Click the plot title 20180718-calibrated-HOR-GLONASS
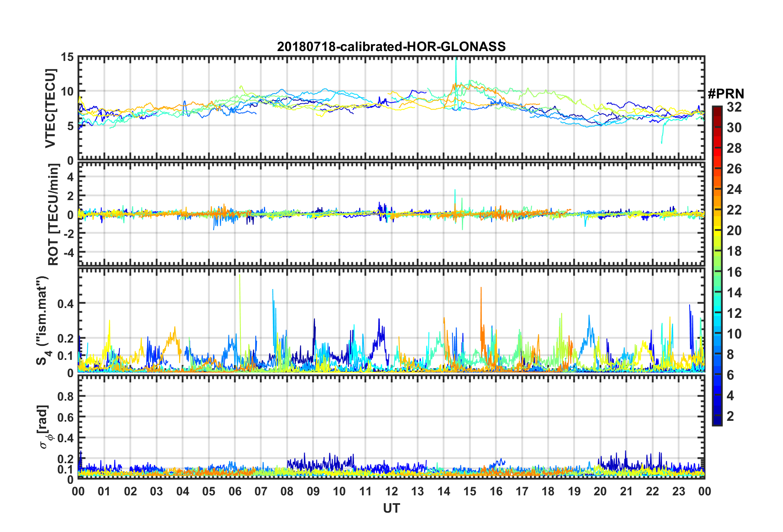This screenshot has height=532, width=783. (x=391, y=47)
